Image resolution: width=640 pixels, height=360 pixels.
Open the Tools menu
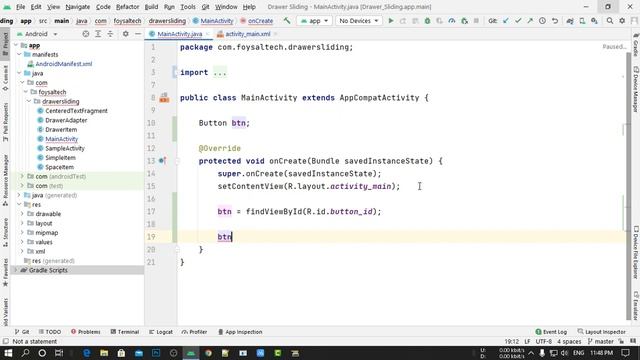pyautogui.click(x=188, y=7)
